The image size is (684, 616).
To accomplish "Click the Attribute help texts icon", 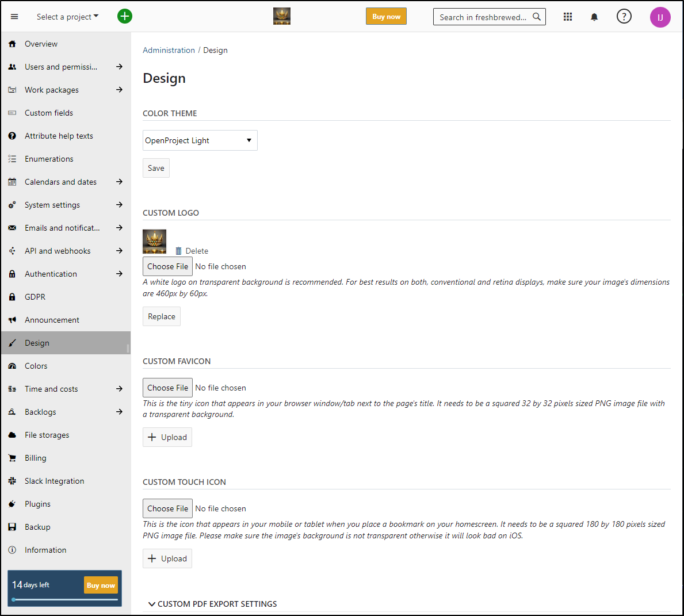I will click(x=12, y=136).
